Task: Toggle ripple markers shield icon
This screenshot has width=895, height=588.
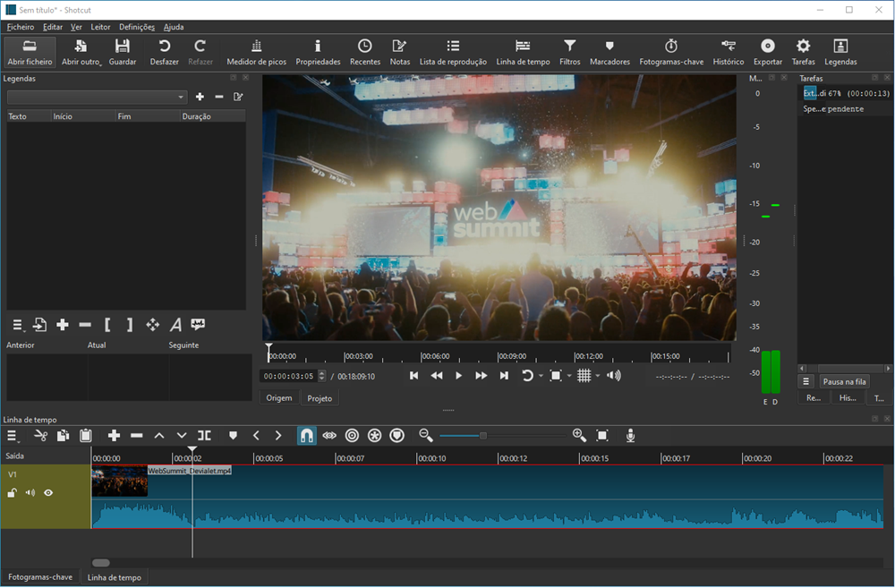Action: 397,436
